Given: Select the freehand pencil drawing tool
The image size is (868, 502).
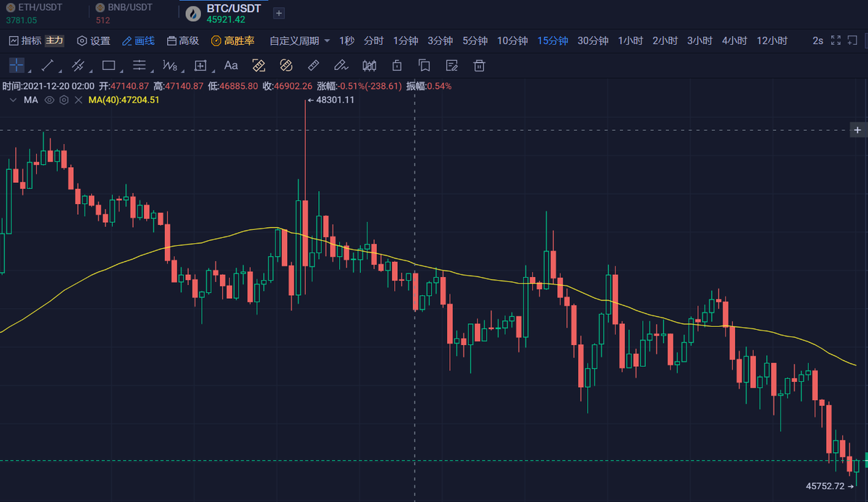Looking at the screenshot, I should click(x=341, y=66).
